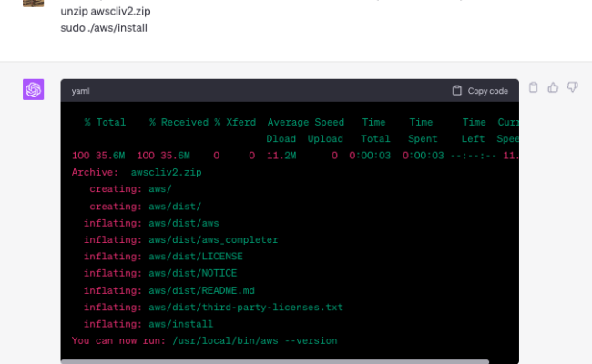Image resolution: width=592 pixels, height=364 pixels.
Task: Click the ChatGPT assistant avatar icon
Action: point(33,89)
